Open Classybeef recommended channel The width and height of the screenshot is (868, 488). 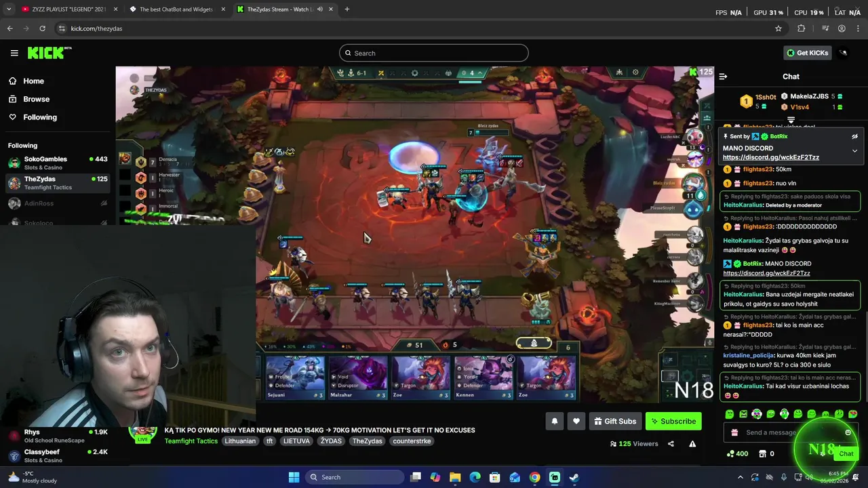click(58, 455)
